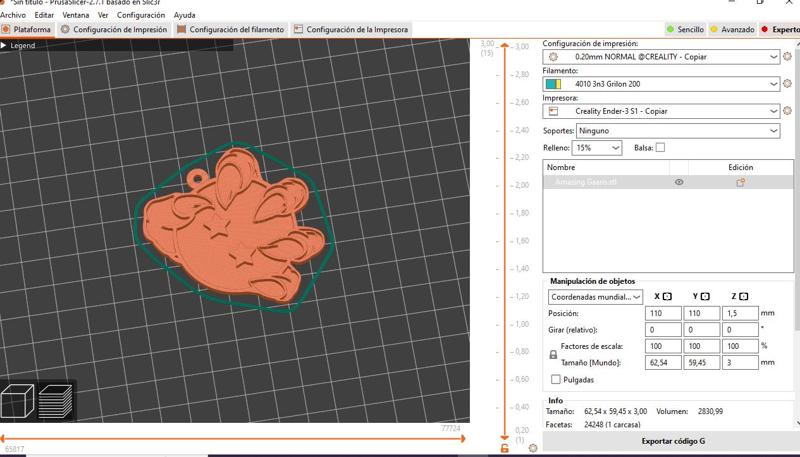
Task: Open the Ayuda menu
Action: (x=184, y=15)
